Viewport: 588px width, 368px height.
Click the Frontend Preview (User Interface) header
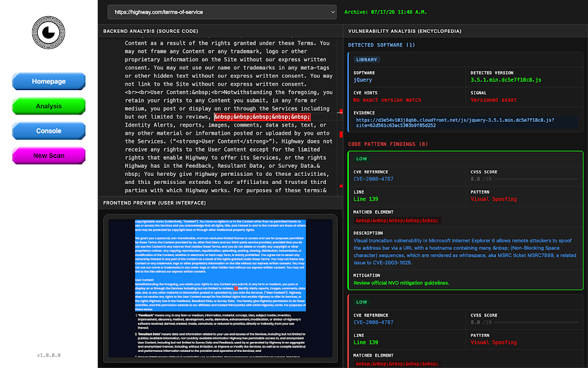tap(155, 203)
